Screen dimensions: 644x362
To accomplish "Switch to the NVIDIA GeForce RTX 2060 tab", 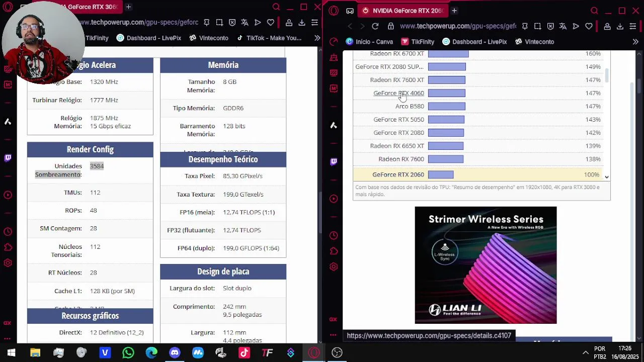I will pyautogui.click(x=403, y=11).
